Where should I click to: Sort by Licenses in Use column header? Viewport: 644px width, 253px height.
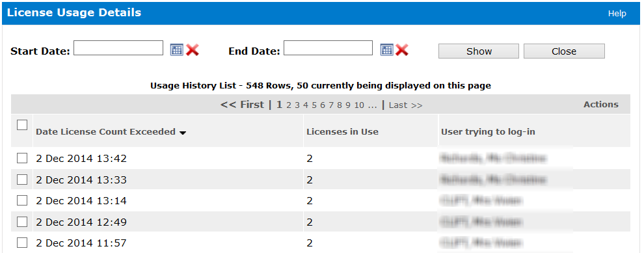click(x=343, y=132)
